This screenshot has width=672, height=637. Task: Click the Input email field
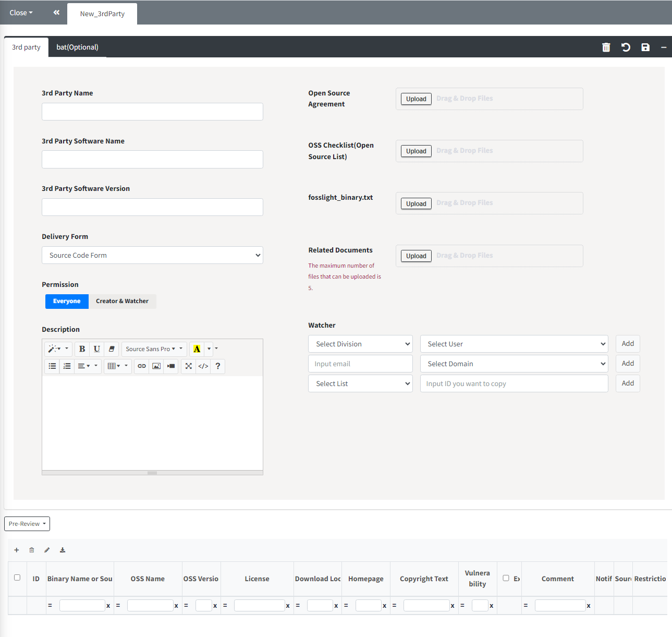(360, 364)
